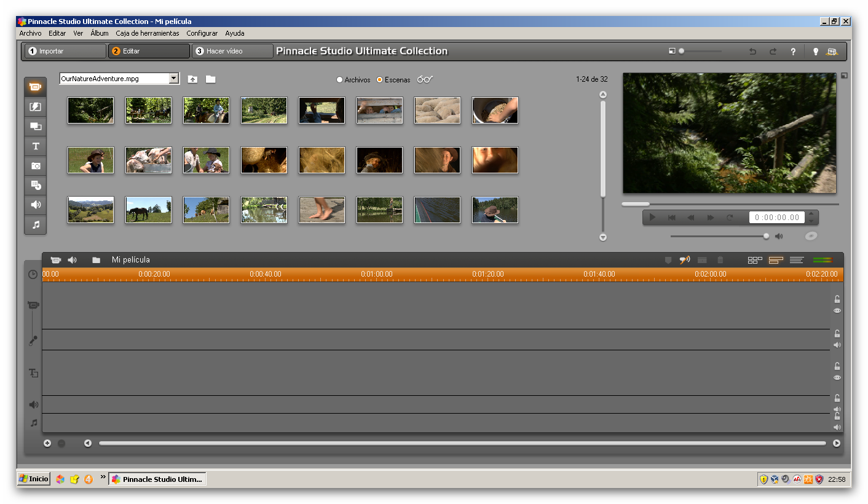The width and height of the screenshot is (868, 504).
Task: Select the Archivos radio button
Action: coord(340,80)
